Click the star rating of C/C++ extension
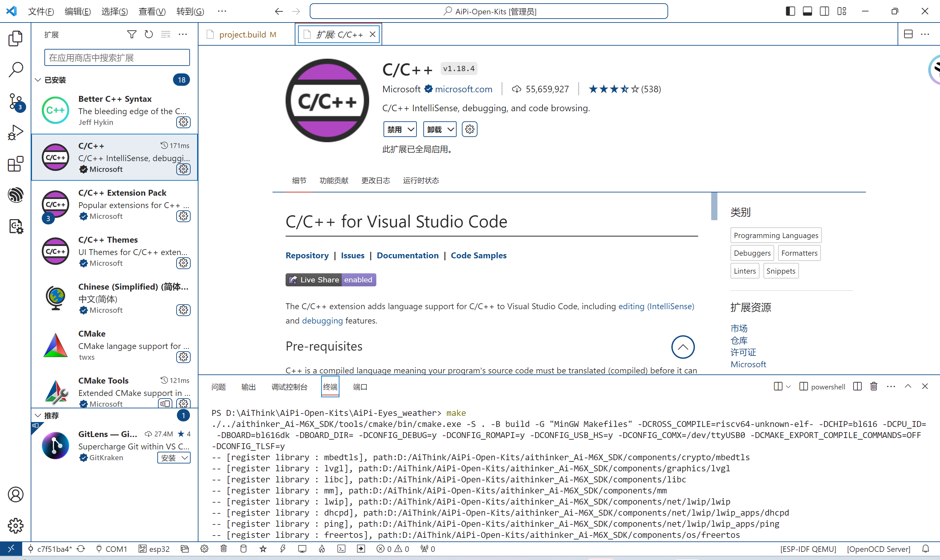The width and height of the screenshot is (940, 560). click(x=614, y=89)
